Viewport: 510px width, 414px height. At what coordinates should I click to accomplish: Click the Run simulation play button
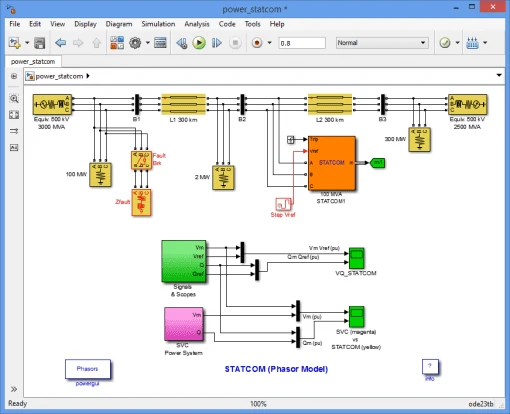tap(199, 43)
